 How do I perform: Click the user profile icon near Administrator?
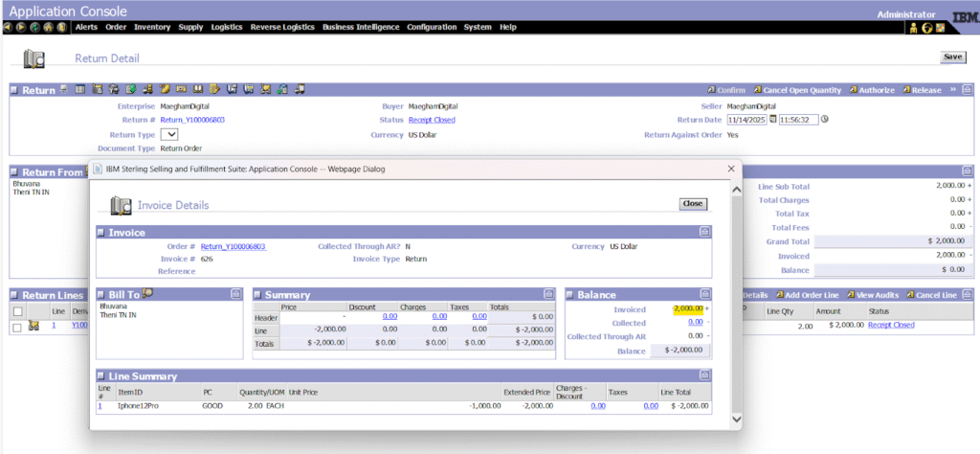[914, 28]
